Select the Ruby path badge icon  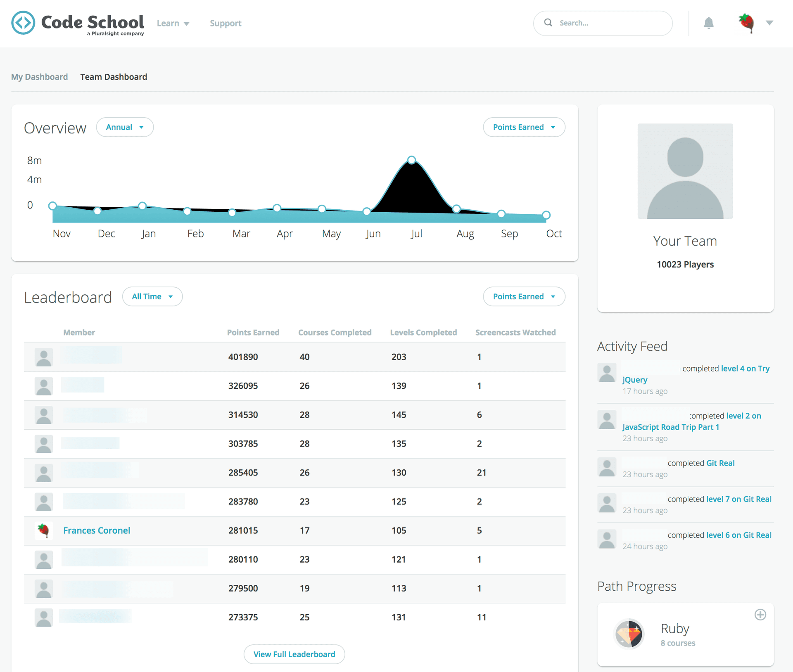630,634
